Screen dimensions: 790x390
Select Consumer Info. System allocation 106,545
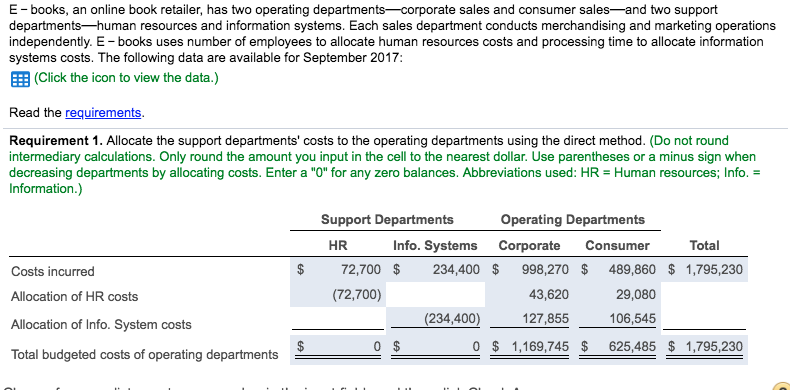[x=626, y=318]
